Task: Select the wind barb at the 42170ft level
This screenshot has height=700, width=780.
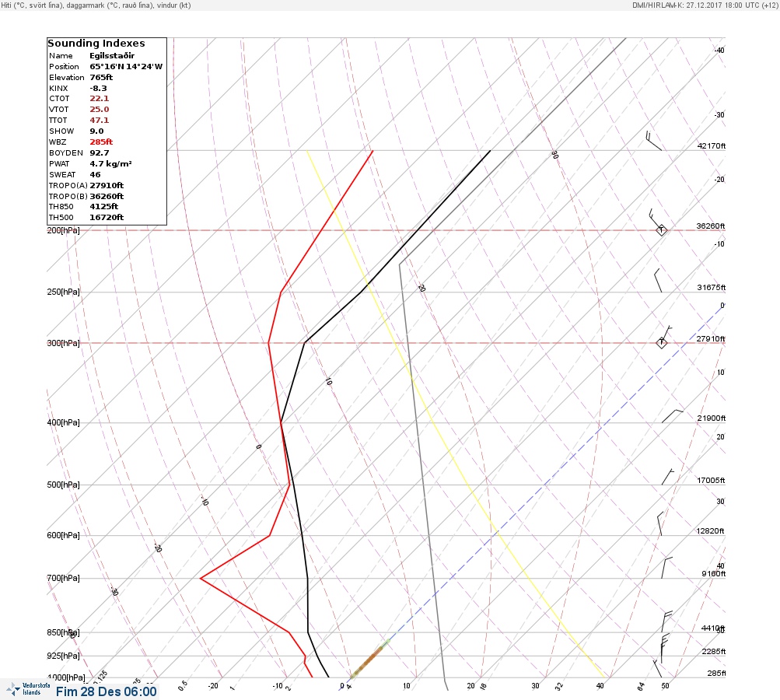Action: point(654,141)
